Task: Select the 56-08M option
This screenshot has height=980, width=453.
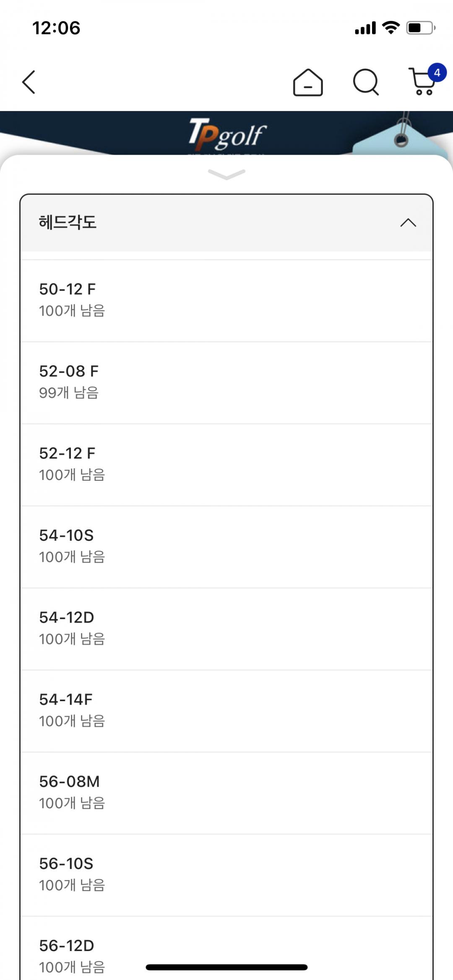Action: [226, 793]
